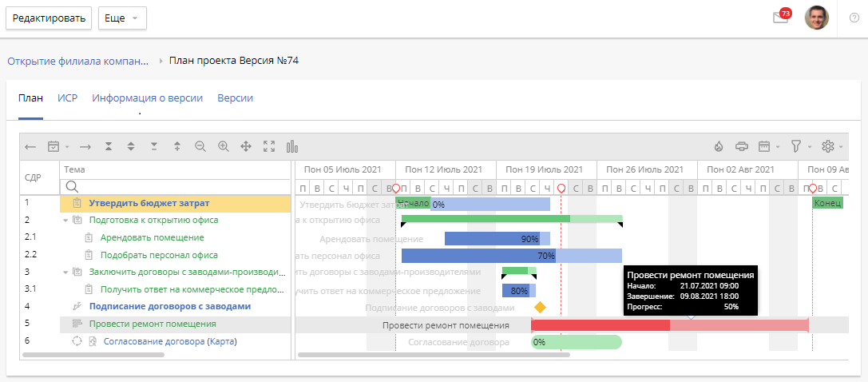Collapse the Подготовка к открытию офиса group
Screen dimensions: 868x382
pyautogui.click(x=65, y=221)
